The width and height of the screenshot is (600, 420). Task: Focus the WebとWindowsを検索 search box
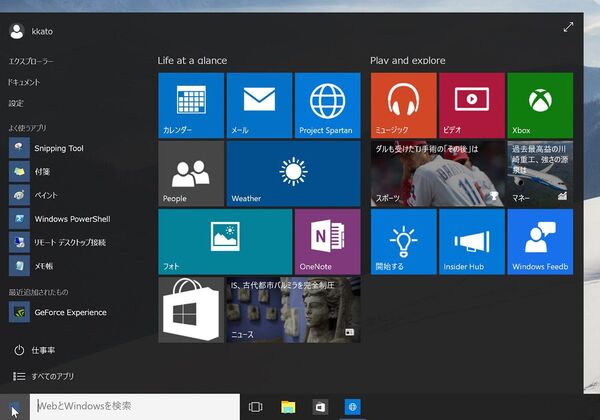click(135, 406)
